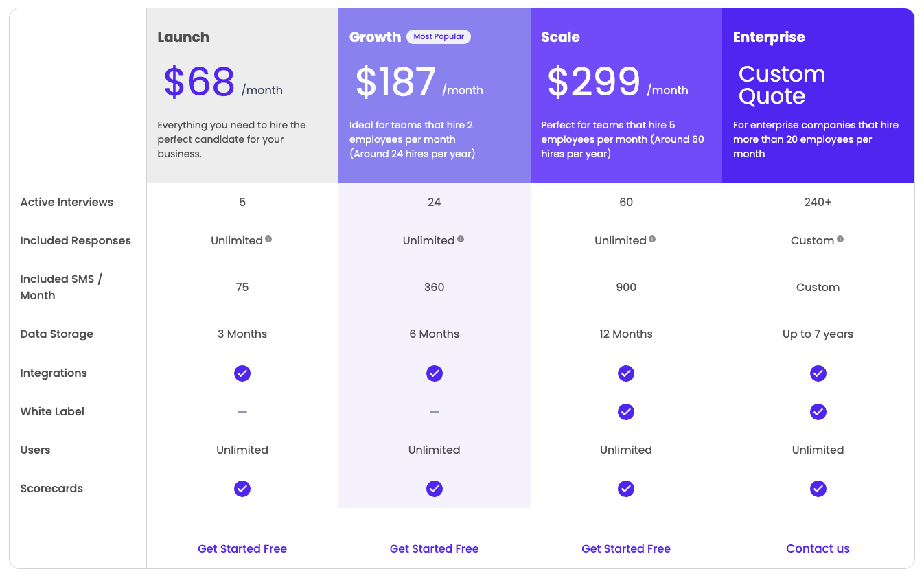Click Get Started Free under Launch plan

tap(242, 548)
